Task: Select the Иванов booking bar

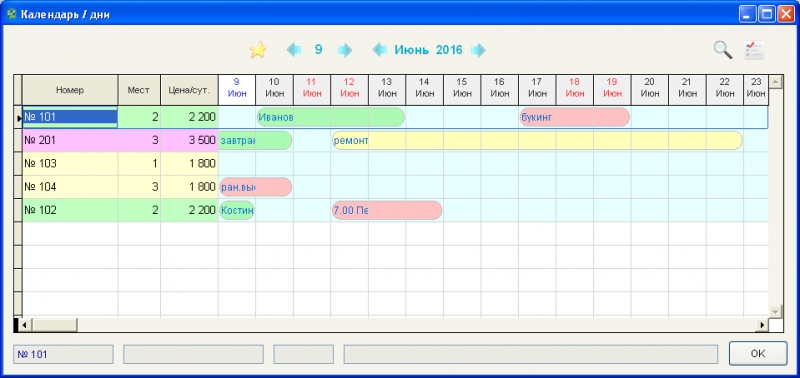Action: 331,117
